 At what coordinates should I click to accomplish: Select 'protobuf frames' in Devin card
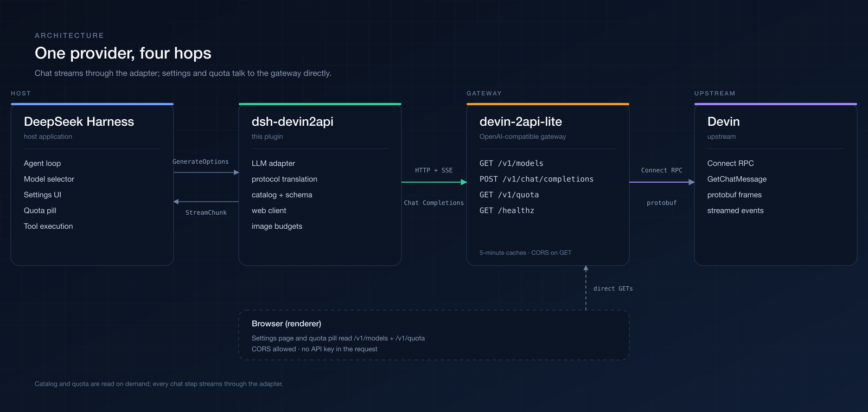(735, 195)
